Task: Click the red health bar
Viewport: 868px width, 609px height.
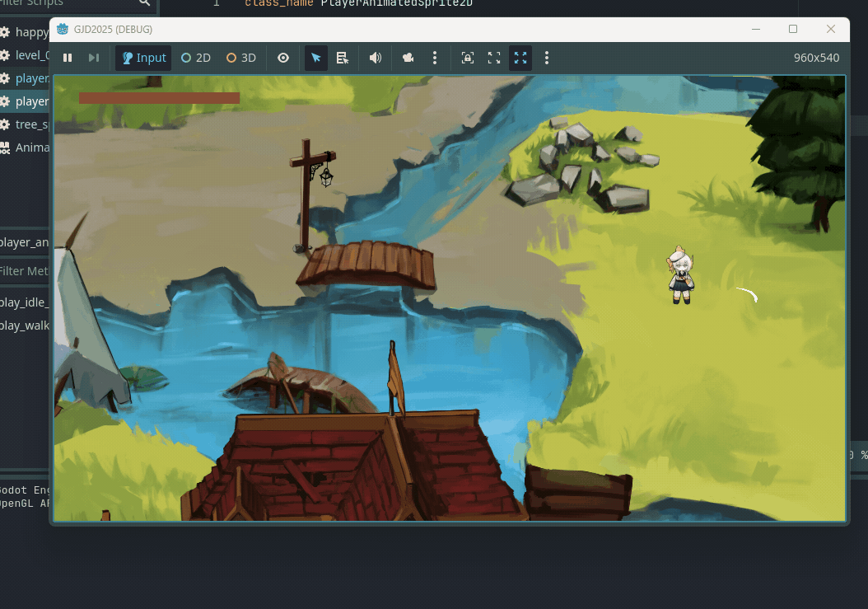Action: [160, 98]
